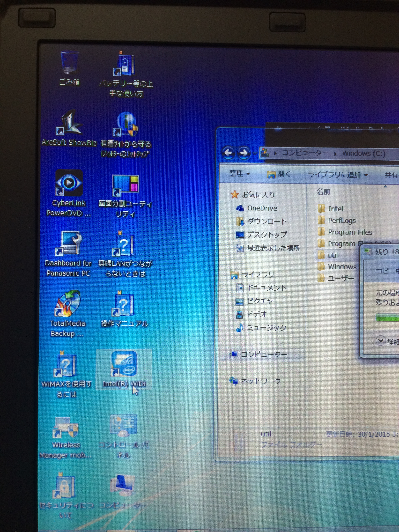This screenshot has height=532, width=399.
Task: Select ドキュメント library
Action: tap(261, 288)
